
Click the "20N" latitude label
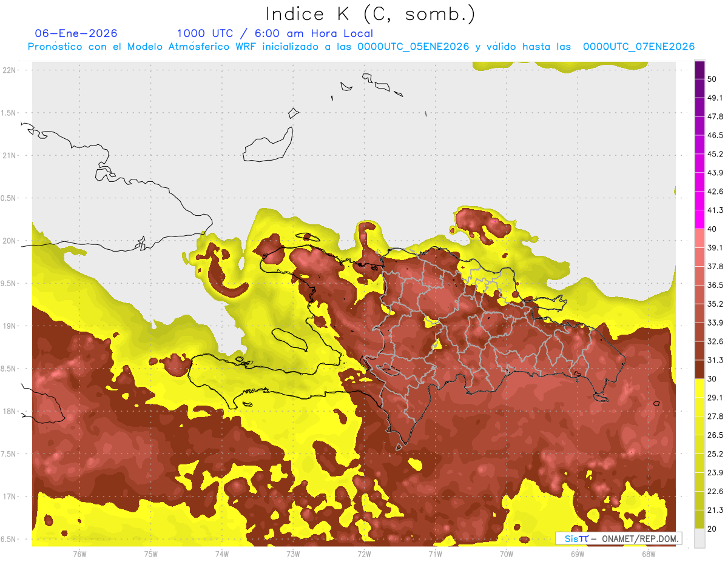coord(10,241)
